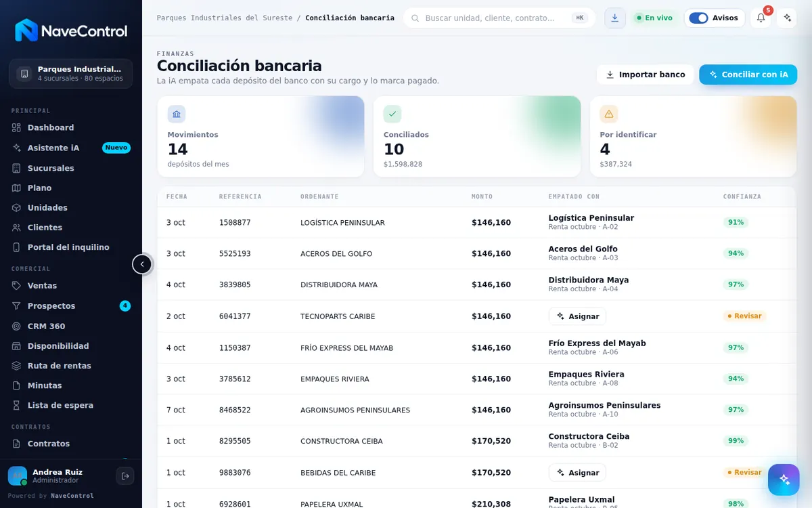Click Revisar badge on Tecnoparts Caribe row

coord(744,316)
